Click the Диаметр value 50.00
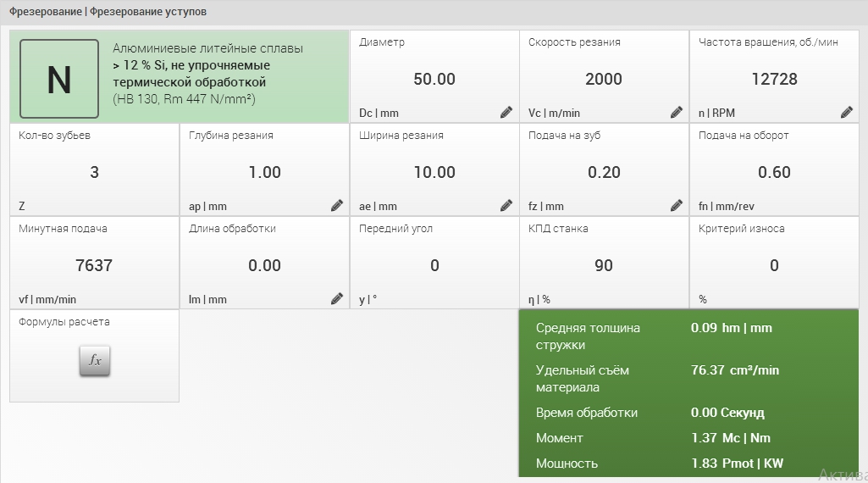This screenshot has width=868, height=483. pos(434,80)
